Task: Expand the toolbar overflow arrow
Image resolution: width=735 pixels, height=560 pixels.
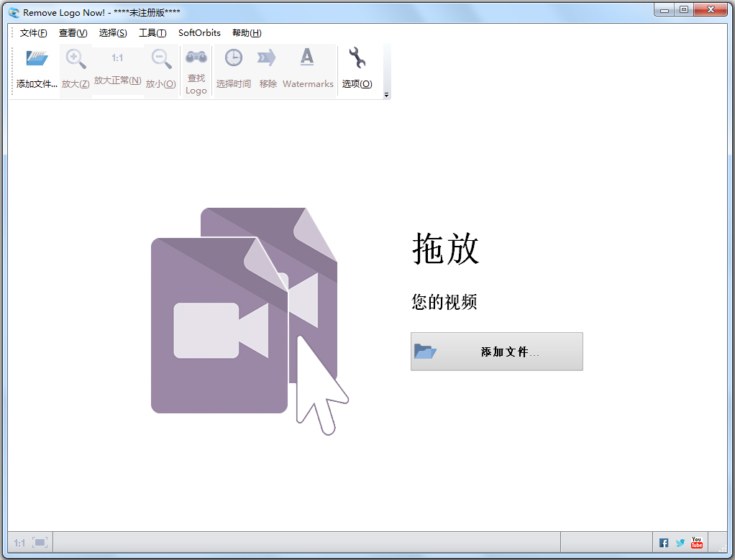Action: pos(386,95)
